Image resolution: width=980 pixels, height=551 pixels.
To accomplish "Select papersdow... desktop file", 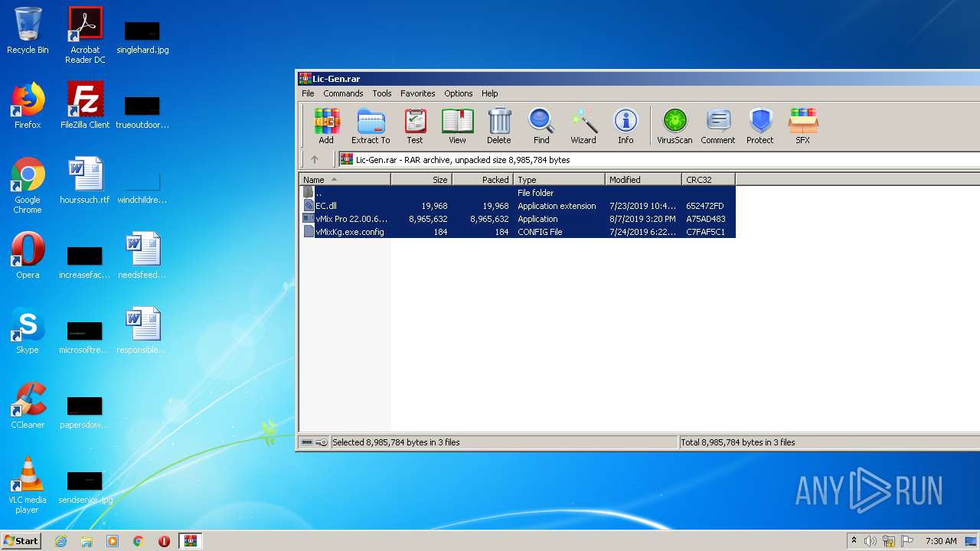I will tap(85, 412).
